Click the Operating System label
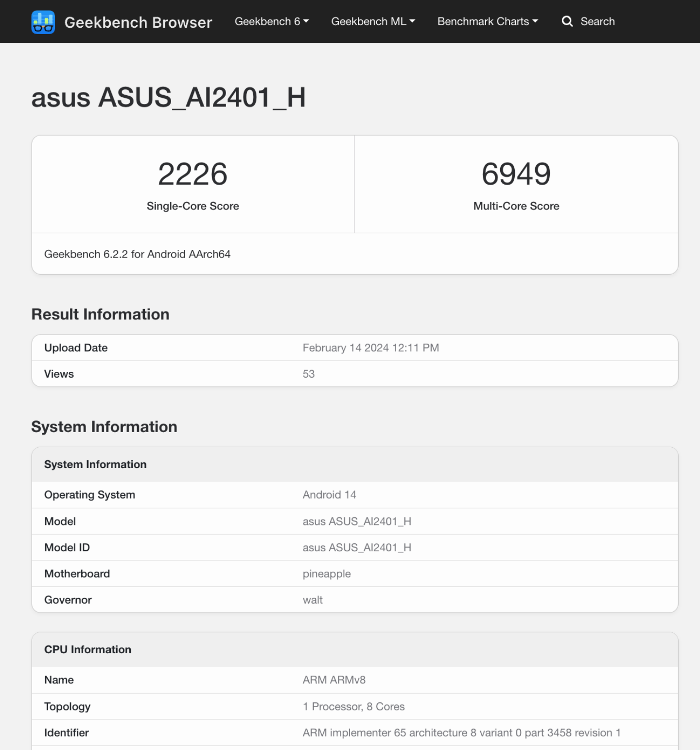Image resolution: width=700 pixels, height=750 pixels. pyautogui.click(x=89, y=495)
